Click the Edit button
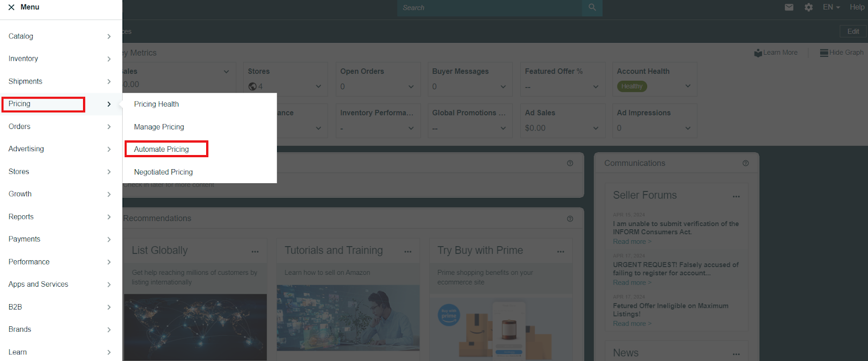 (853, 31)
